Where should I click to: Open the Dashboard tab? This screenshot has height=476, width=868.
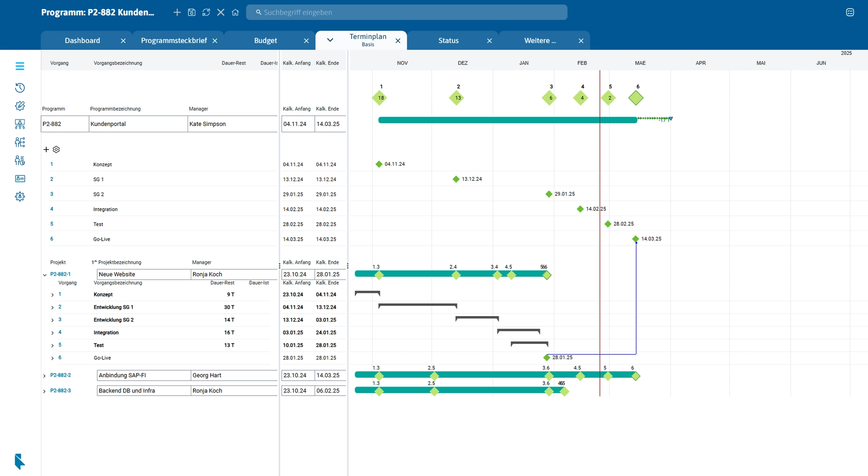pyautogui.click(x=82, y=40)
